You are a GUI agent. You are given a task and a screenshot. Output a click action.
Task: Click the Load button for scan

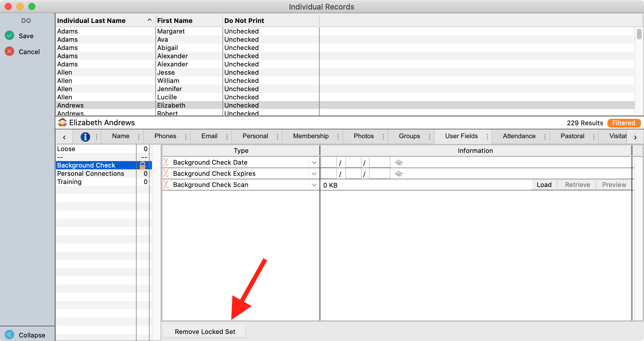(544, 185)
